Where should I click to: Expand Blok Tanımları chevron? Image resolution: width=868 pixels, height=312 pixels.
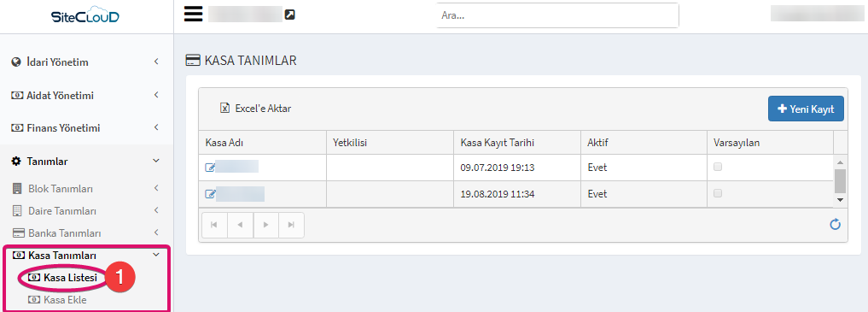pos(156,188)
